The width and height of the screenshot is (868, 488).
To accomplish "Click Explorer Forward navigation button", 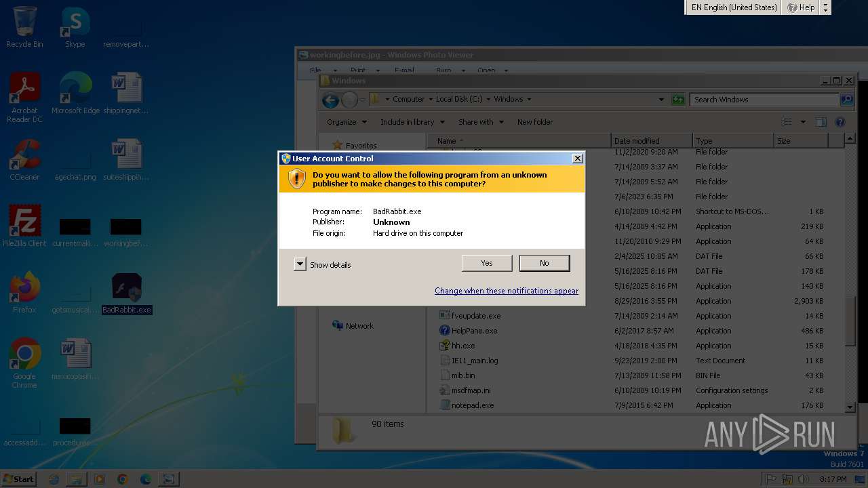I will point(349,100).
